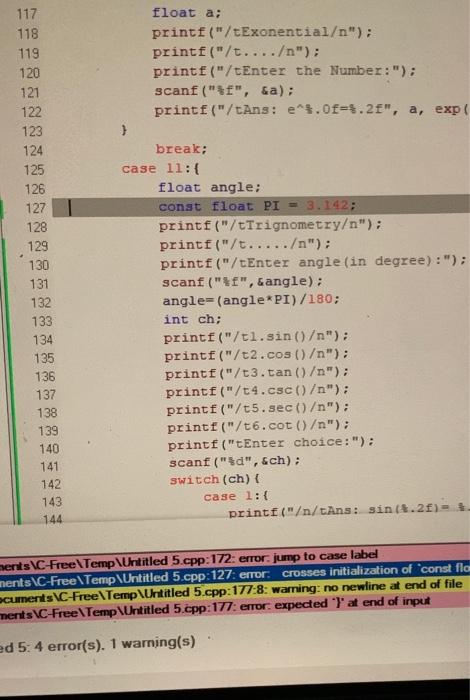
Task: Click line number 132 in the gutter
Action: click(x=41, y=303)
